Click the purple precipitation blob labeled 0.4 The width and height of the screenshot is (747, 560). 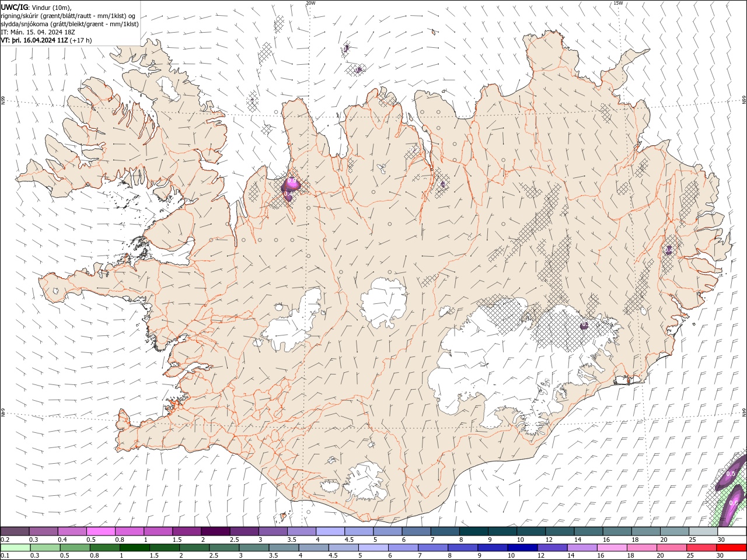tap(288, 194)
